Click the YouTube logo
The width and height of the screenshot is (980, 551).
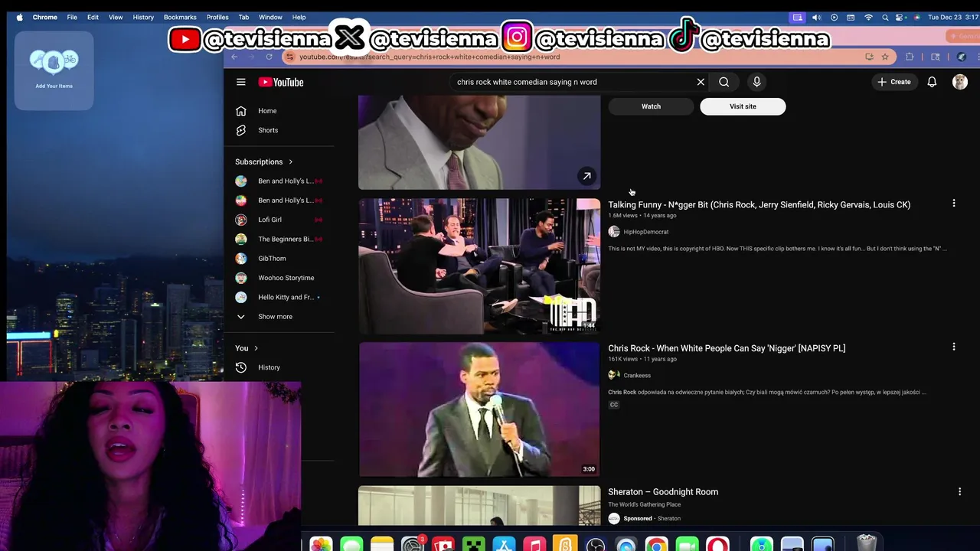[x=281, y=82]
